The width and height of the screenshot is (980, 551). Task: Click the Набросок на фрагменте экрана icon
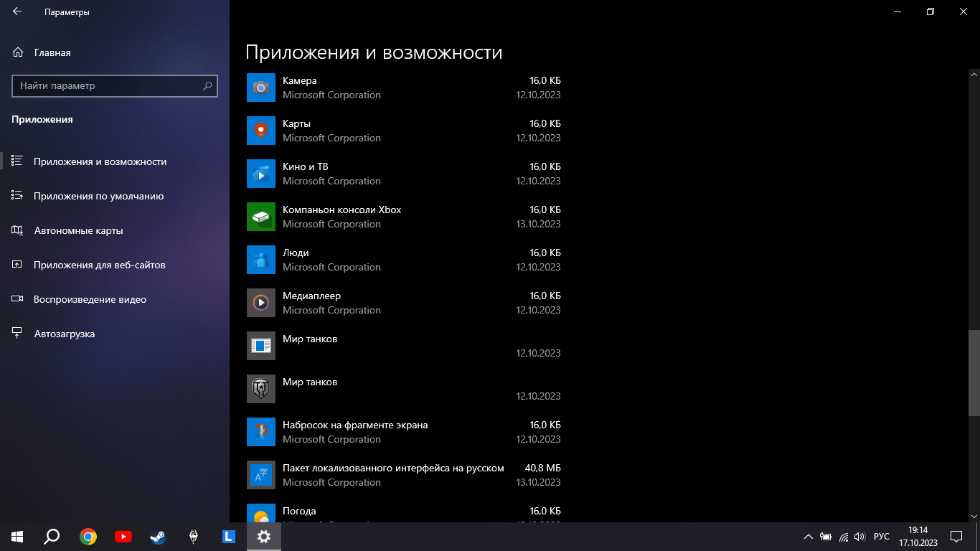(261, 432)
